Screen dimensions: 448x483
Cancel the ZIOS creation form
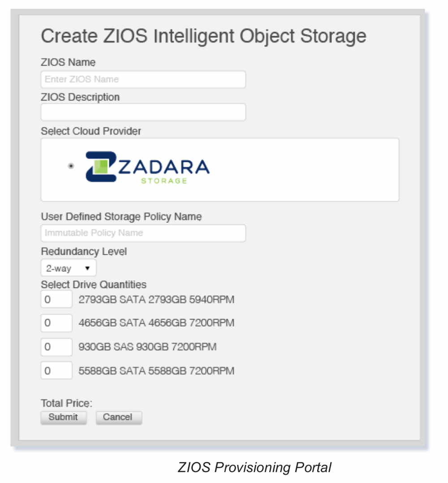coord(118,417)
